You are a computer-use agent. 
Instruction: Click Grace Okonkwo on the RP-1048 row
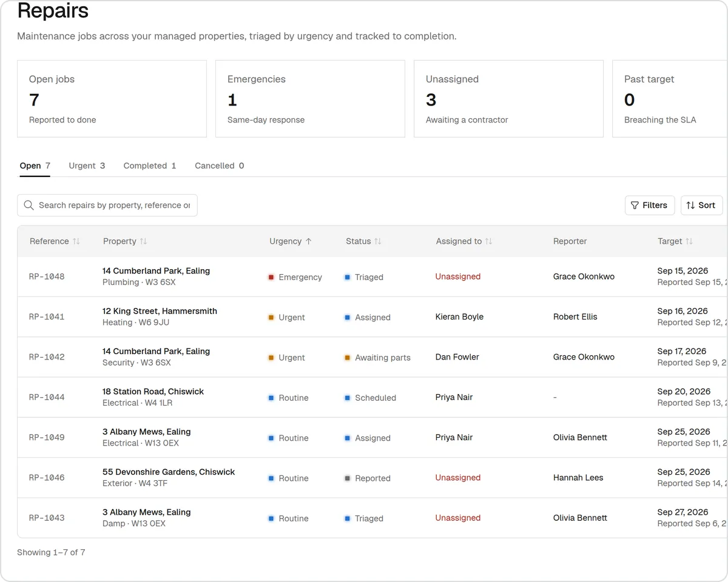click(x=584, y=276)
